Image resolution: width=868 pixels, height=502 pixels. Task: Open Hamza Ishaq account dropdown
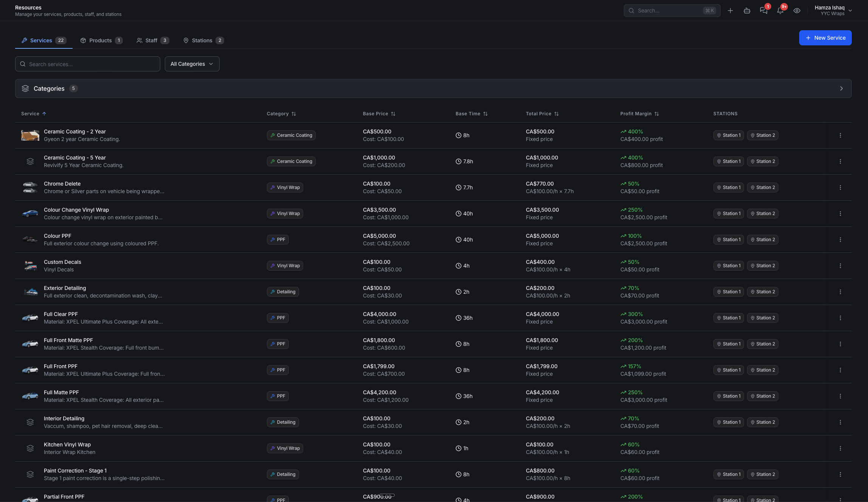click(x=833, y=11)
